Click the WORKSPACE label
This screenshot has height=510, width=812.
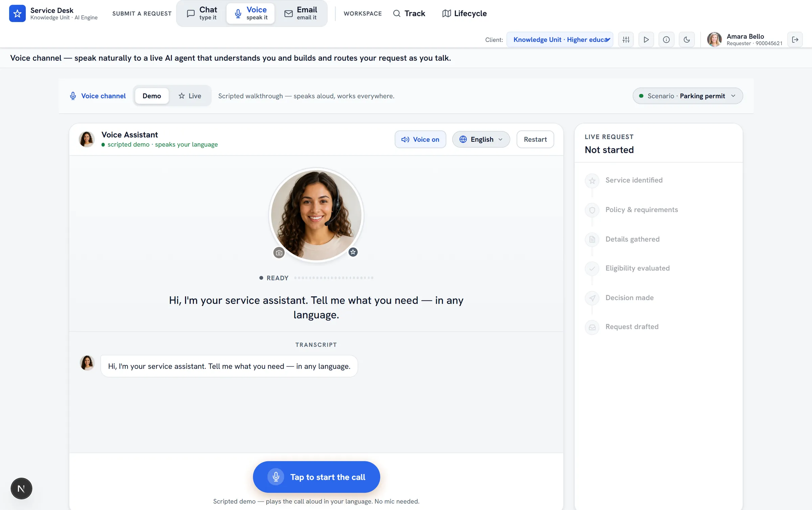362,14
